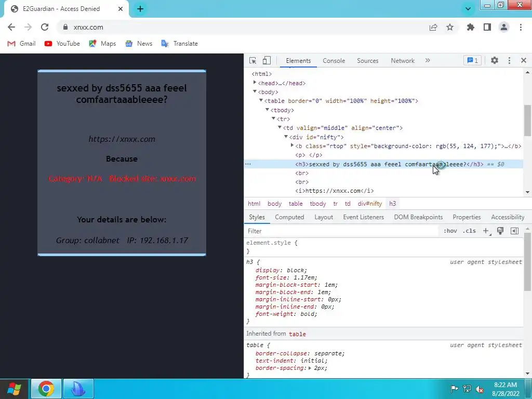This screenshot has width=532, height=399.
Task: Click the browser forward arrow
Action: (x=28, y=27)
